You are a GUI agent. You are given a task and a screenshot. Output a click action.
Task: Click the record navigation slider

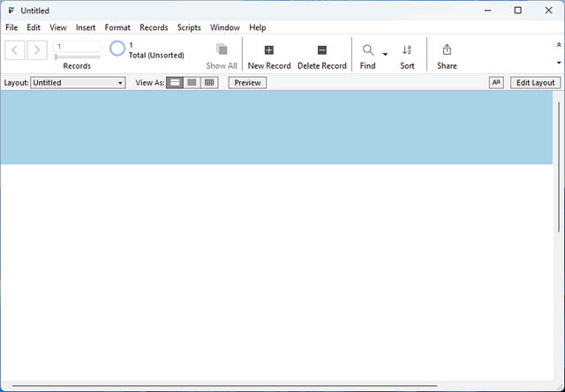point(77,57)
